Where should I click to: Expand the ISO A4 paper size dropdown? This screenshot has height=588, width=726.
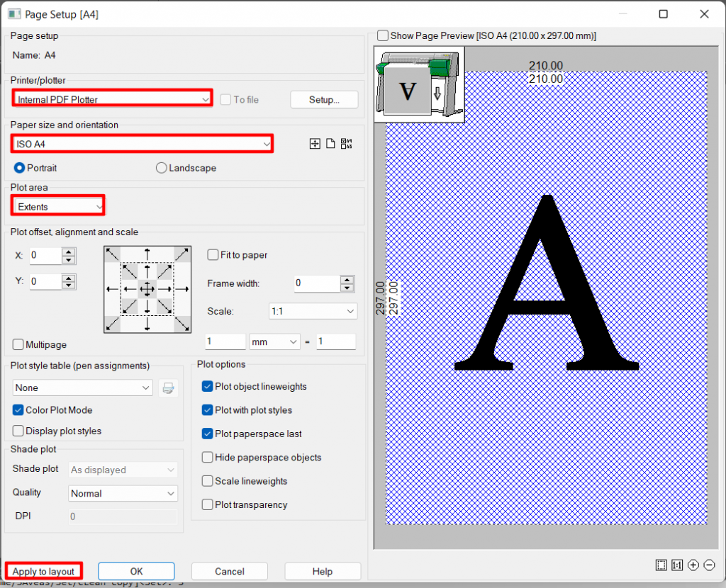pos(142,145)
